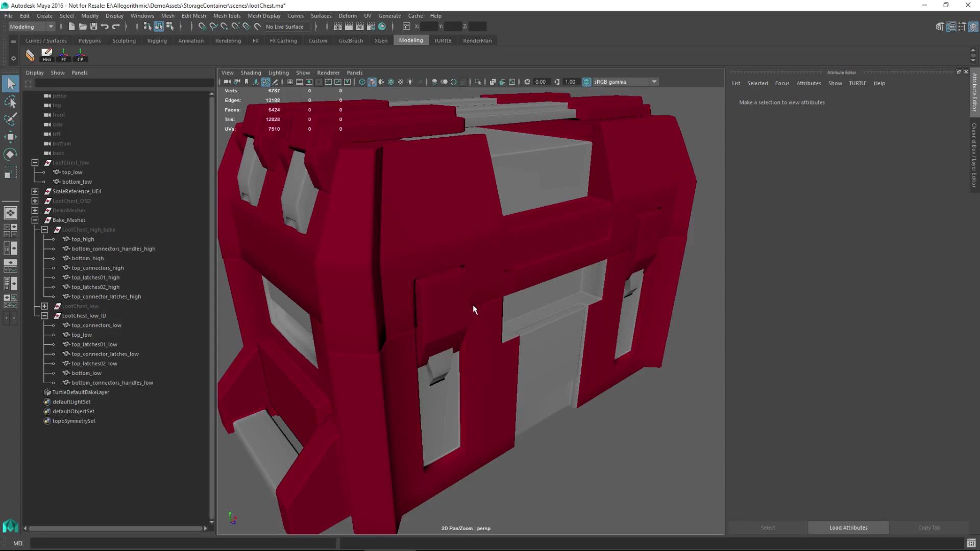Choose the Move tool

click(x=10, y=137)
